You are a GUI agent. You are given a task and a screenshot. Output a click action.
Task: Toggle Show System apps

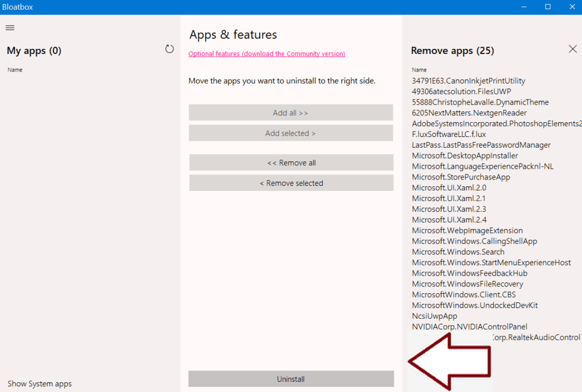(x=39, y=384)
